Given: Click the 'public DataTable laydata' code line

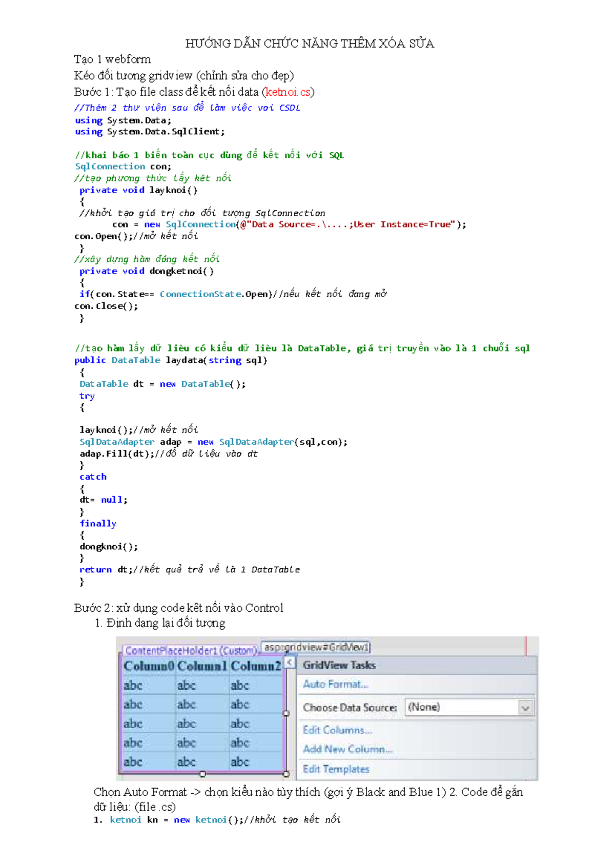Looking at the screenshot, I should pos(171,360).
